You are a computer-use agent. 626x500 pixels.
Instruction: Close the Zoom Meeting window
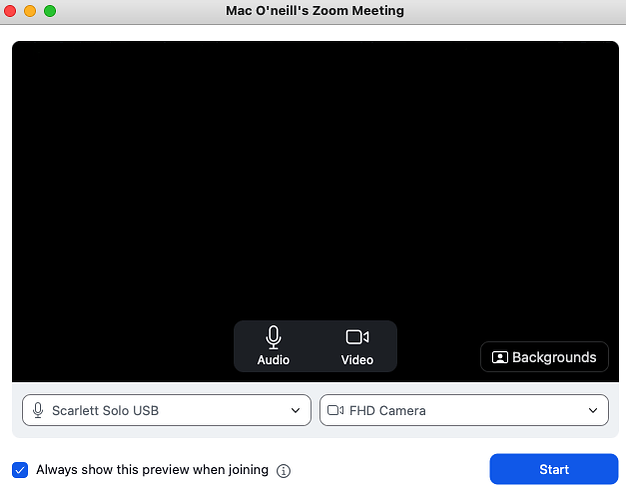tap(10, 11)
